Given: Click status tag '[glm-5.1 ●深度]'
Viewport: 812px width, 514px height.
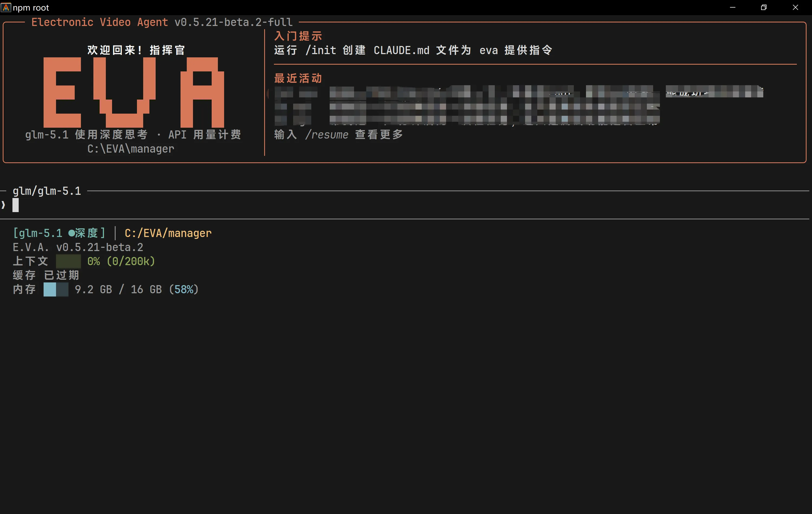Looking at the screenshot, I should [59, 233].
